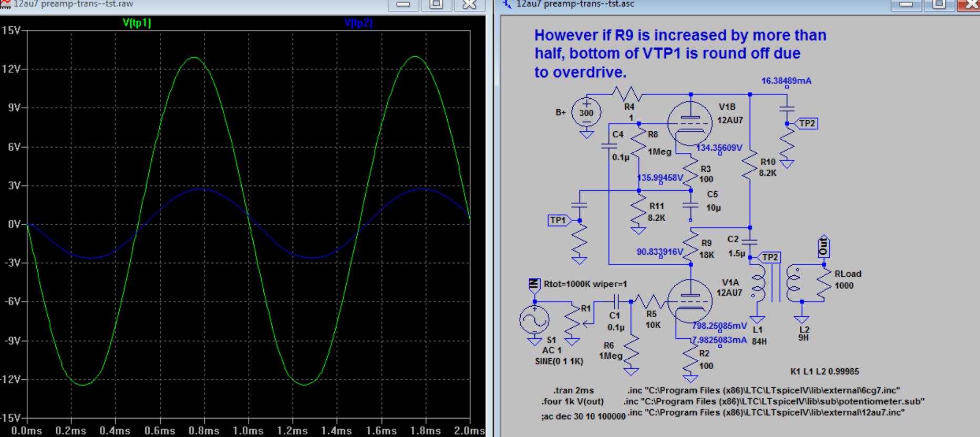Screen dimensions: 980x437
Task: Click the 134.35609V voltage readout
Action: point(719,148)
